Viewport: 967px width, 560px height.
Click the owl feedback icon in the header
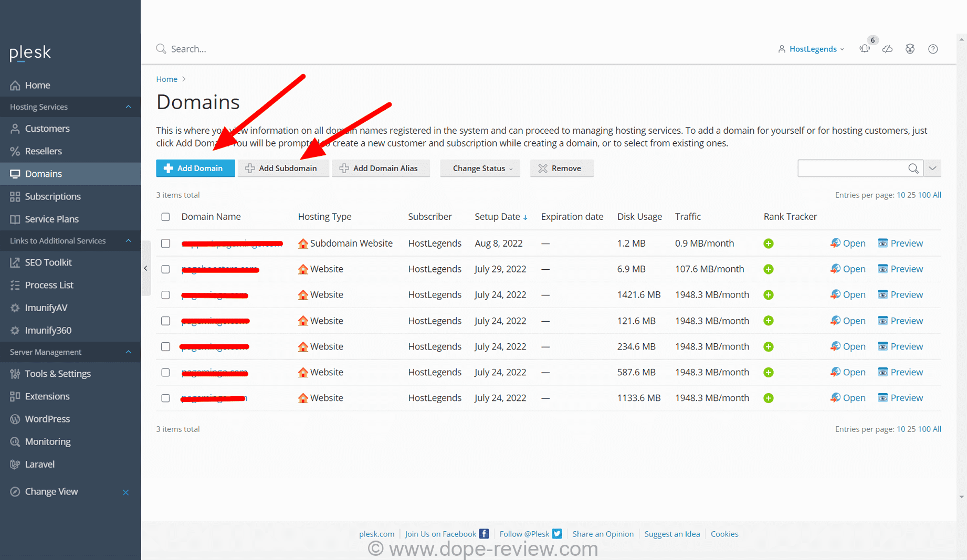click(910, 48)
